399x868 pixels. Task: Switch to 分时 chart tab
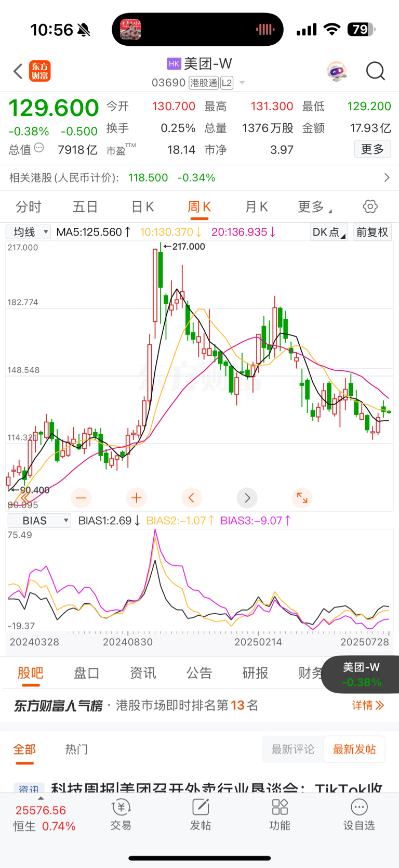[29, 207]
